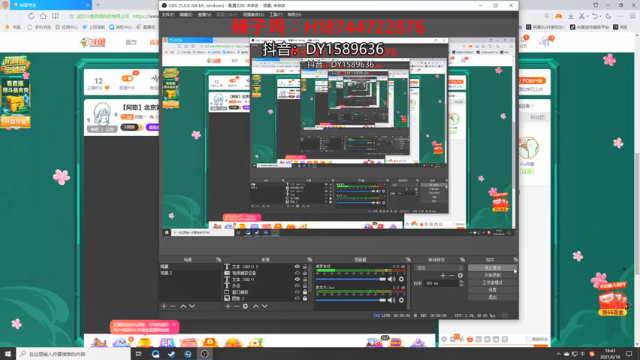Move source down in sources list
640x360 pixels.
(x=264, y=306)
